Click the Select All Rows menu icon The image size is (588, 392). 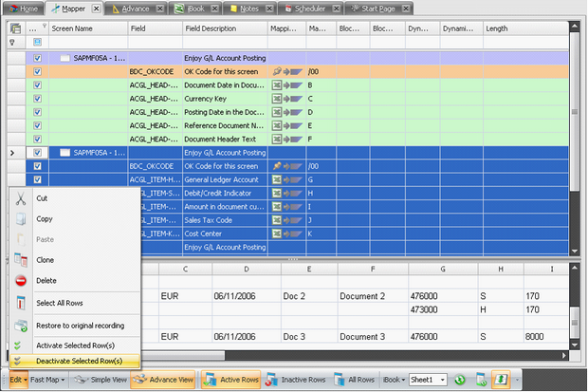pyautogui.click(x=20, y=303)
